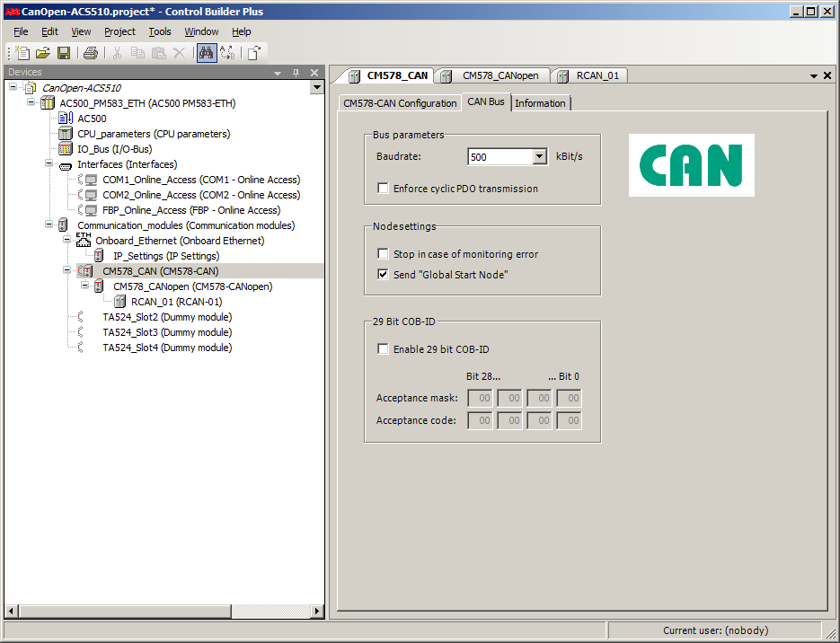Check Stop in case of monitoring error
The image size is (840, 643).
(x=384, y=254)
